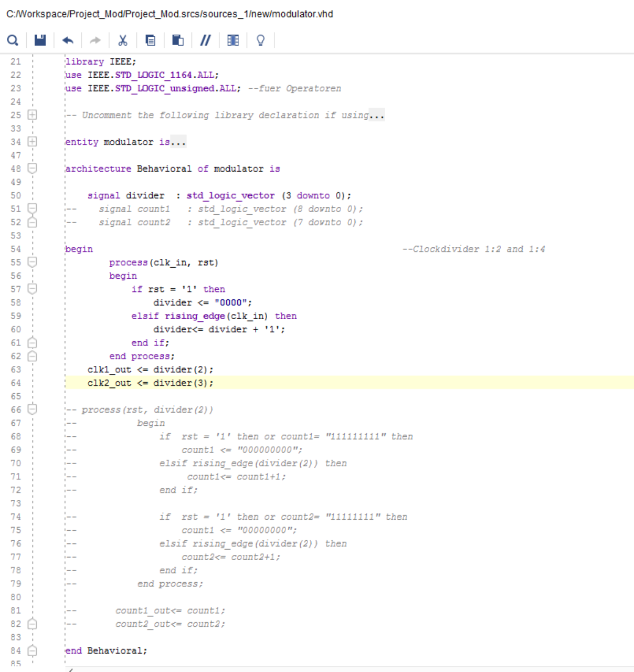The height and width of the screenshot is (672, 634).
Task: Expand the folded comment block at line 25
Action: point(32,115)
